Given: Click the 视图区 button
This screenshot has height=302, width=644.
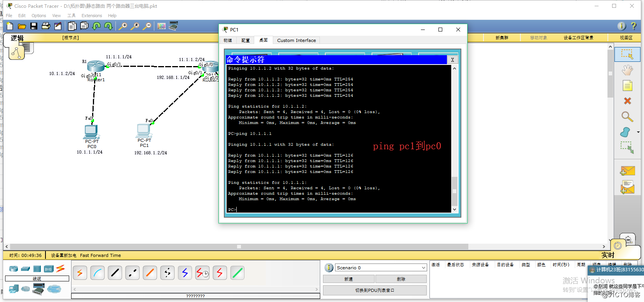Looking at the screenshot, I should [x=626, y=38].
